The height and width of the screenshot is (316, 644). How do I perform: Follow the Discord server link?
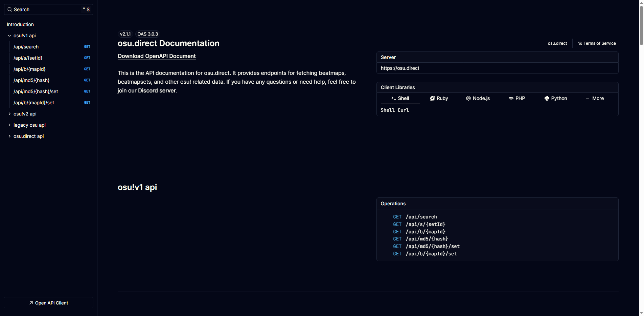point(157,91)
